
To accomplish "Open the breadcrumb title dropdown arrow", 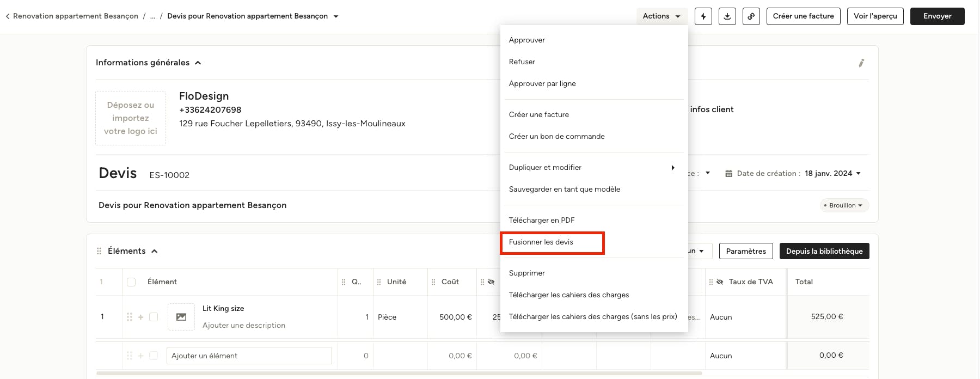I will [x=336, y=16].
